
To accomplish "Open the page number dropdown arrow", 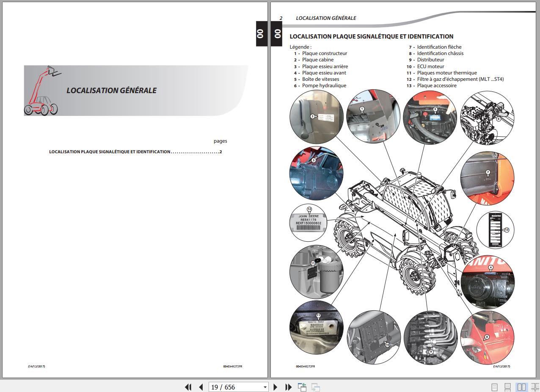I will click(265, 387).
